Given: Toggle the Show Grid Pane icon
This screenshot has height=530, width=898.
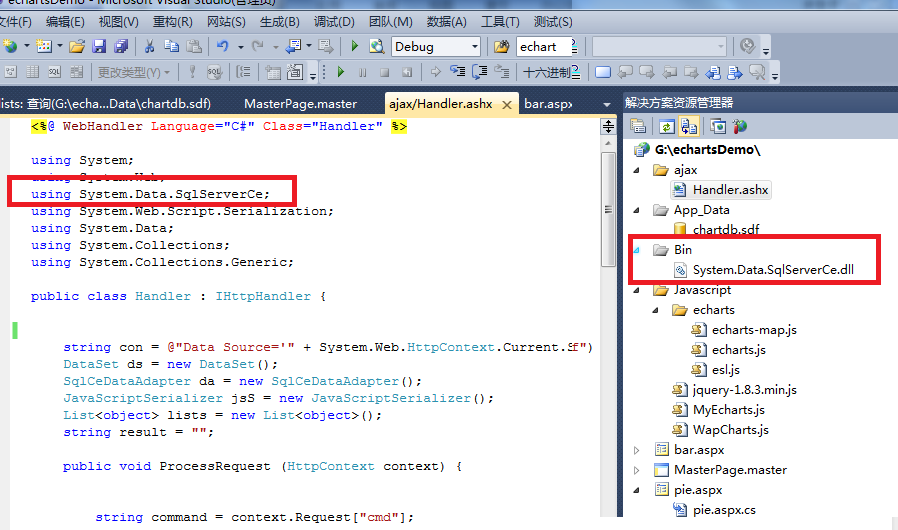Looking at the screenshot, I should tap(33, 72).
